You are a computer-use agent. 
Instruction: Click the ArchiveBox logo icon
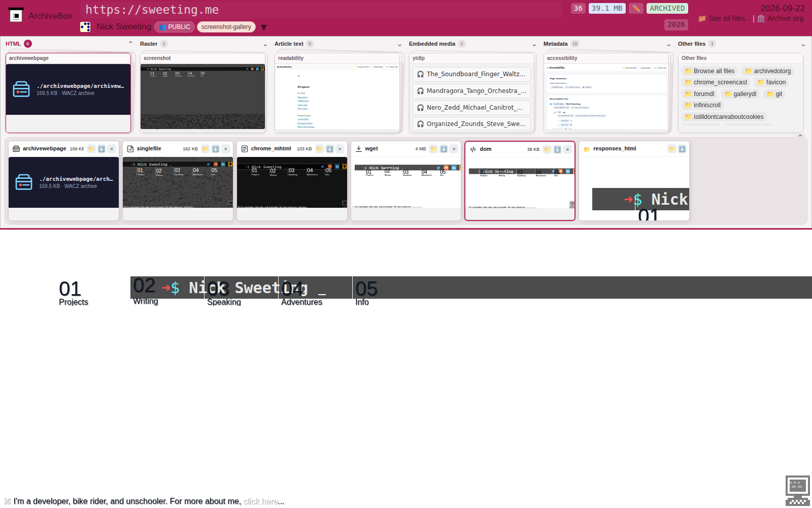[x=16, y=15]
